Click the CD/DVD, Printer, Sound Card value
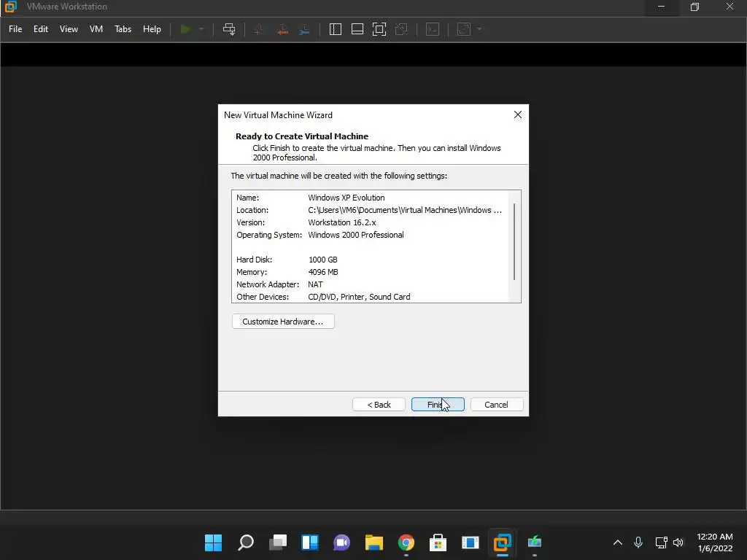This screenshot has height=560, width=747. click(x=359, y=297)
